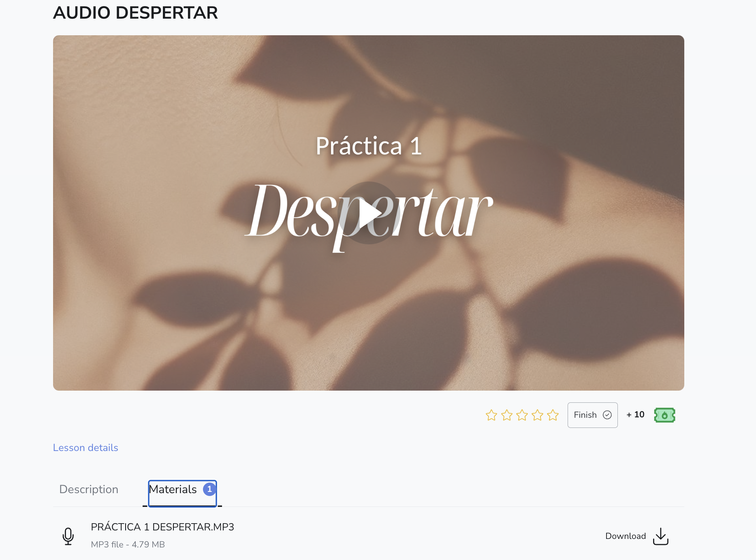Play the Práctica 1 Despertar video
Image resolution: width=756 pixels, height=560 pixels.
pyautogui.click(x=369, y=213)
